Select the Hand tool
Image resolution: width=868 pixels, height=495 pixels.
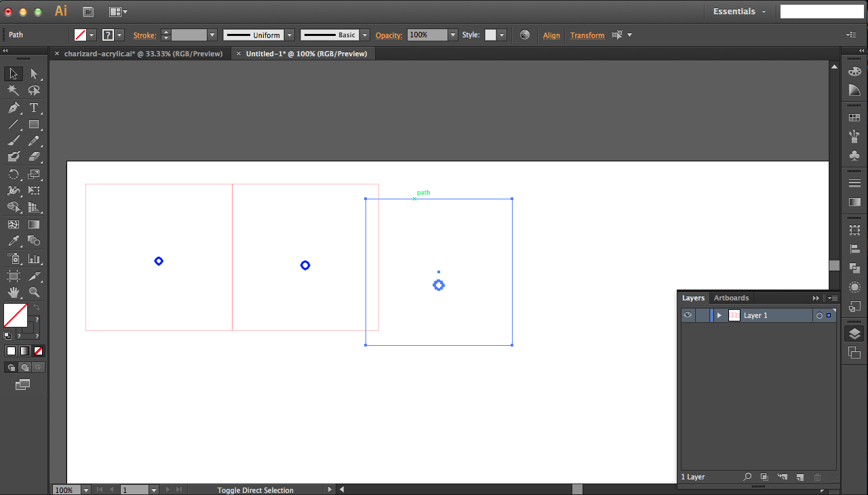pyautogui.click(x=14, y=292)
